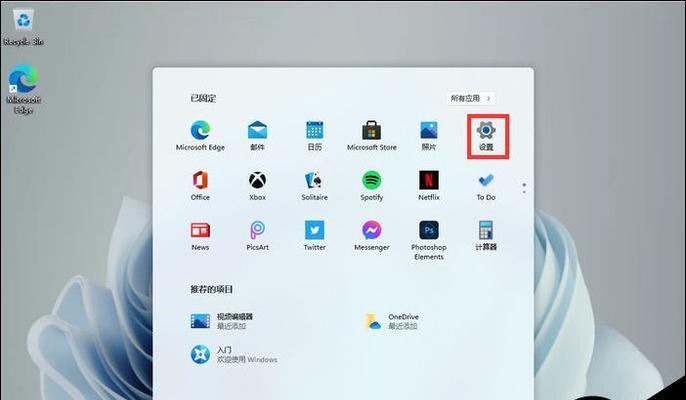
Task: Launch the 日历 Calendar app
Action: [x=315, y=136]
